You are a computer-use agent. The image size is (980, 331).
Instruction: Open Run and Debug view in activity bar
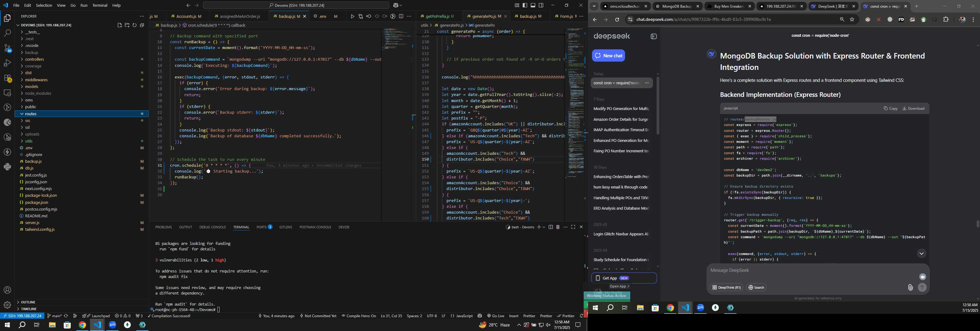pyautogui.click(x=7, y=63)
